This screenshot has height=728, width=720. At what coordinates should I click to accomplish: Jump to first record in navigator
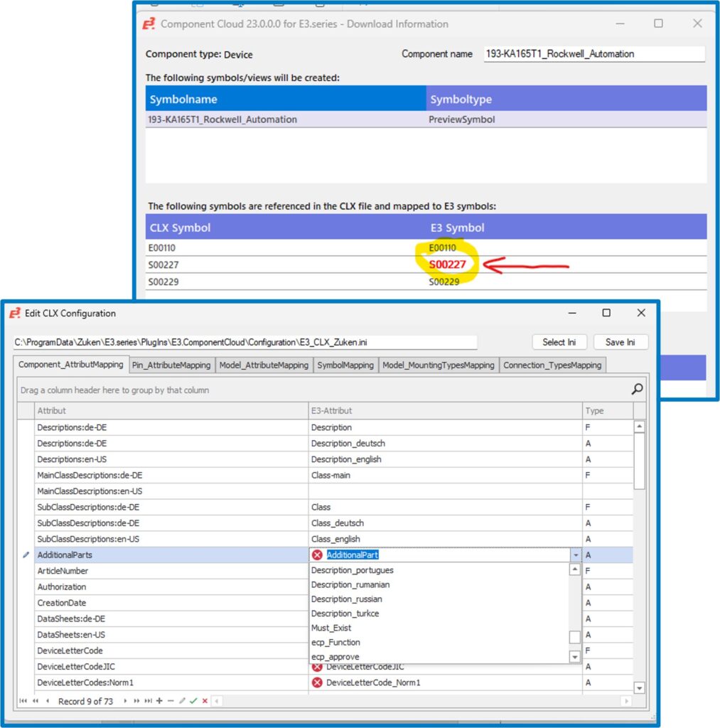[23, 701]
